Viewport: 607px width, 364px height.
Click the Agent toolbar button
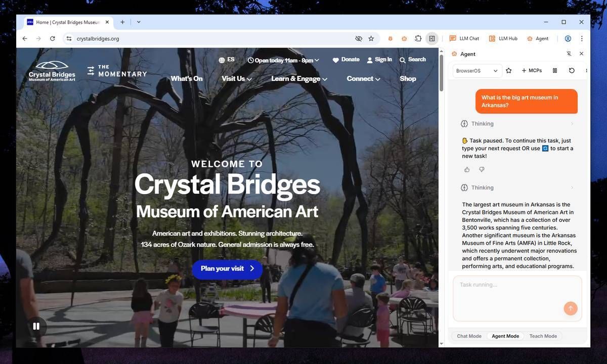[x=538, y=38]
